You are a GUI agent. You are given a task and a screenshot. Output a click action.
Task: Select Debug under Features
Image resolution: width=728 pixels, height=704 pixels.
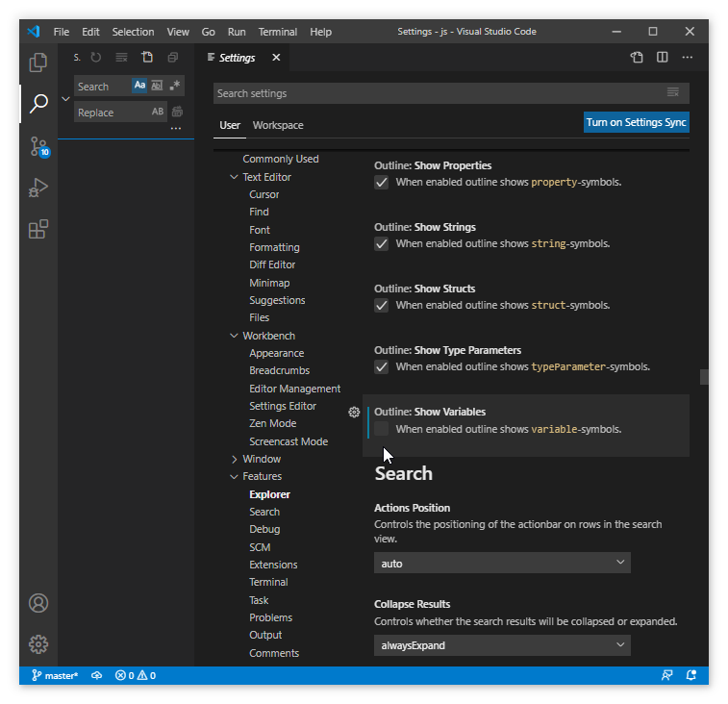[264, 529]
